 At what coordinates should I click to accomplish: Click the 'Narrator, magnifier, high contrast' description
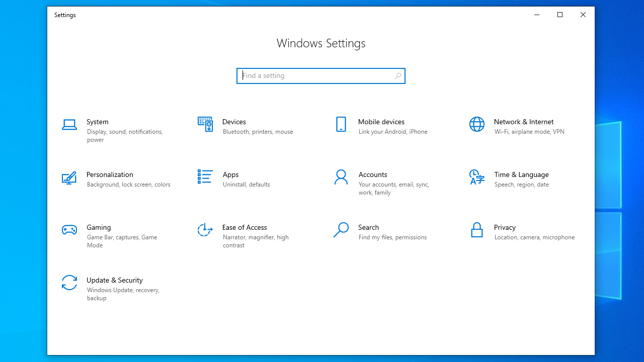tap(256, 241)
